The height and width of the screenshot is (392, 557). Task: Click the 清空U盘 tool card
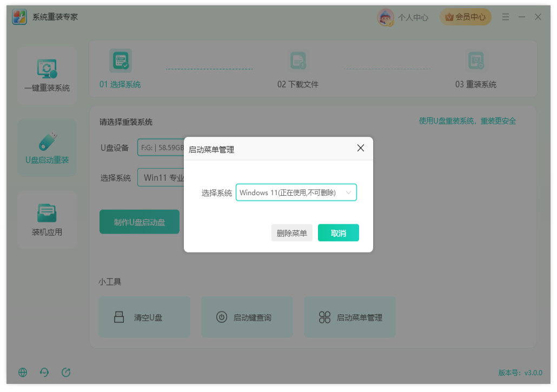tap(144, 317)
